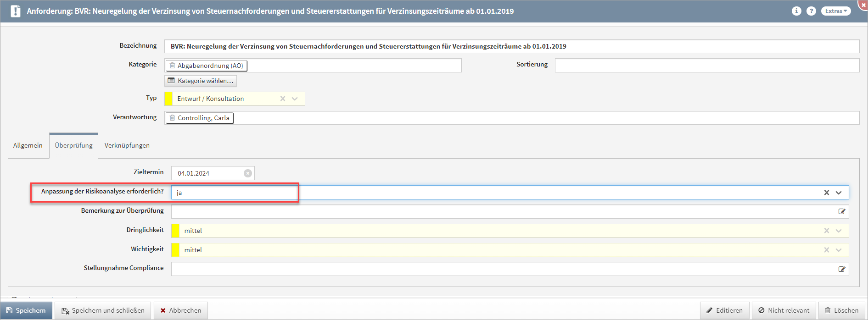868x320 pixels.
Task: Click the Speichern button
Action: (x=26, y=310)
